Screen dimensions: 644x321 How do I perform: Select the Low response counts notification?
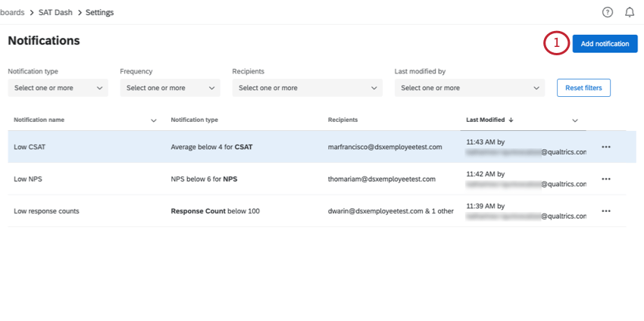coord(46,211)
